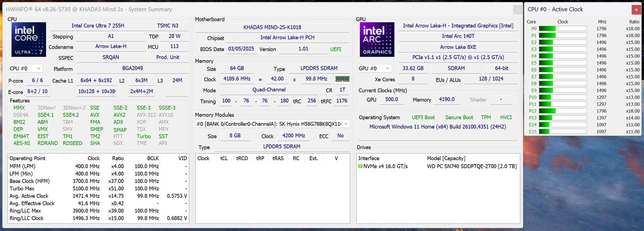Click the GPU clock 500.0 value

point(391,99)
